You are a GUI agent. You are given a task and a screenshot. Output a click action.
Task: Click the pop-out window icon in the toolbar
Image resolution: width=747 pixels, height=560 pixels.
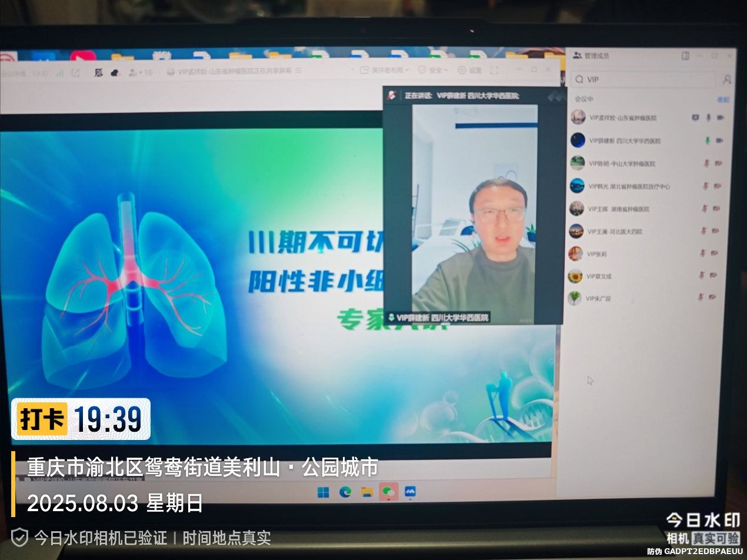coord(75,72)
